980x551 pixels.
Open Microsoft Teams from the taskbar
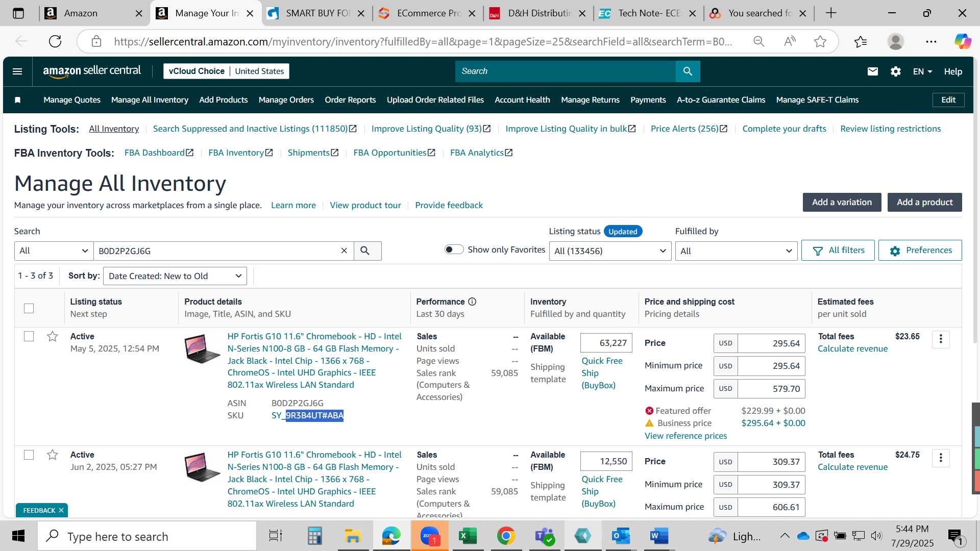point(544,536)
